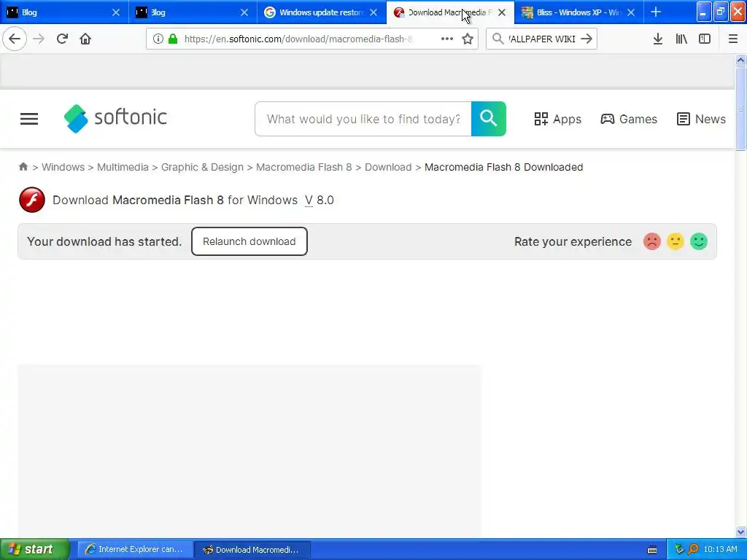Click the Softonic logo
The width and height of the screenshot is (747, 560).
click(115, 119)
